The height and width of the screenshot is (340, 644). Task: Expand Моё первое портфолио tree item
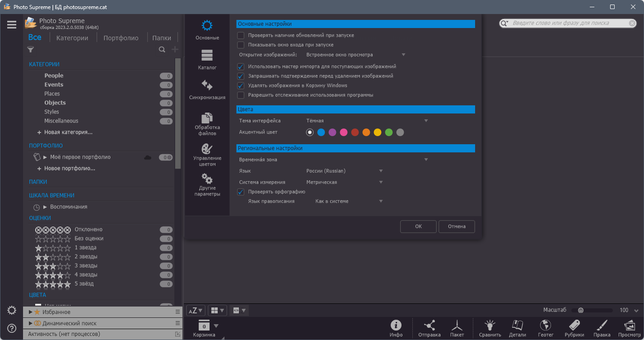[45, 157]
